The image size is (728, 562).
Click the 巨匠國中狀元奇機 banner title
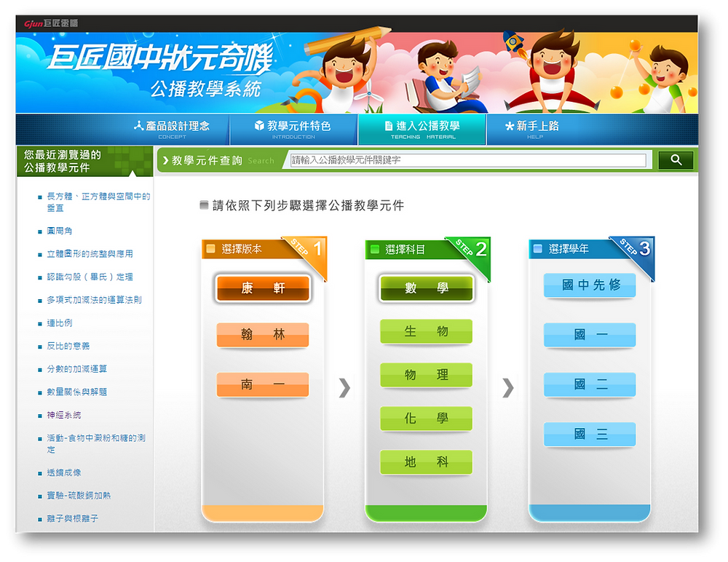[x=161, y=58]
